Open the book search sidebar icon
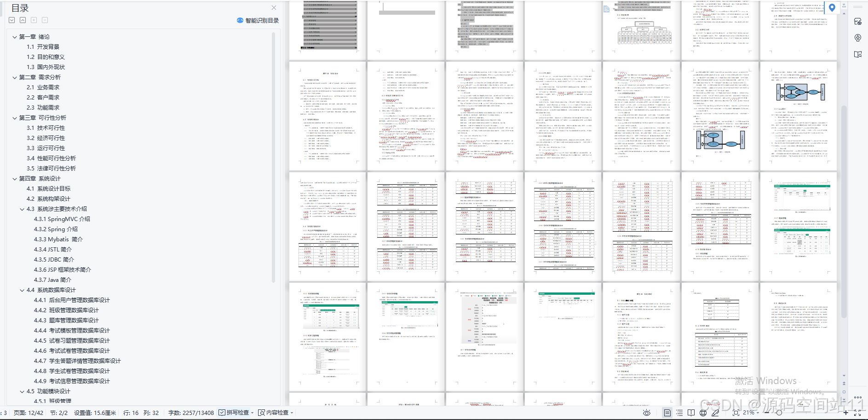 pyautogui.click(x=858, y=54)
